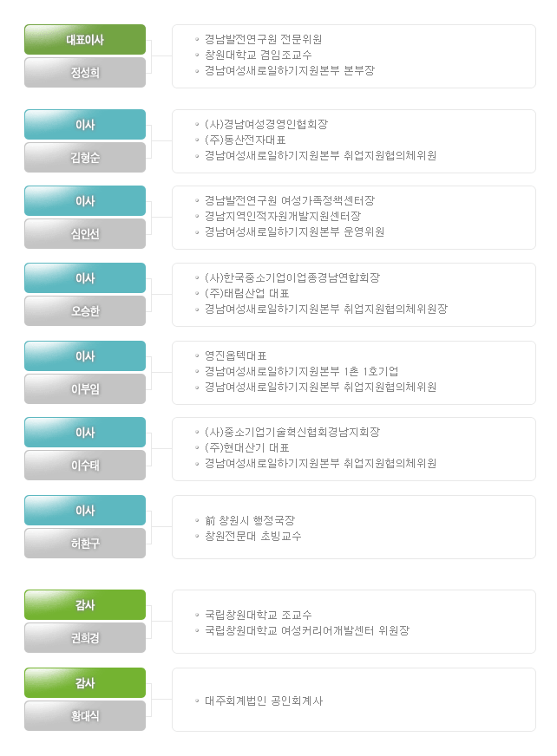Viewport: 557px width, 756px height.
Task: Select the 심인선 name badge
Action: (85, 233)
